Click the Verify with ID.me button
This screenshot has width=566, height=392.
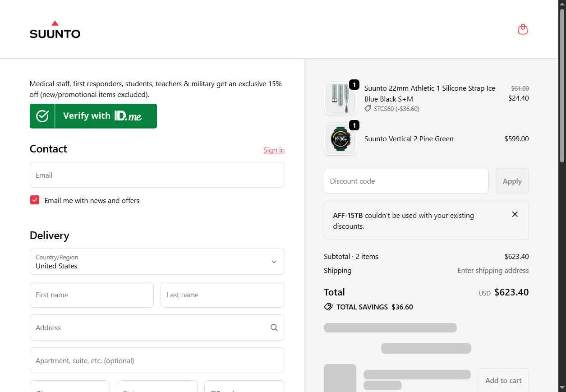(93, 116)
